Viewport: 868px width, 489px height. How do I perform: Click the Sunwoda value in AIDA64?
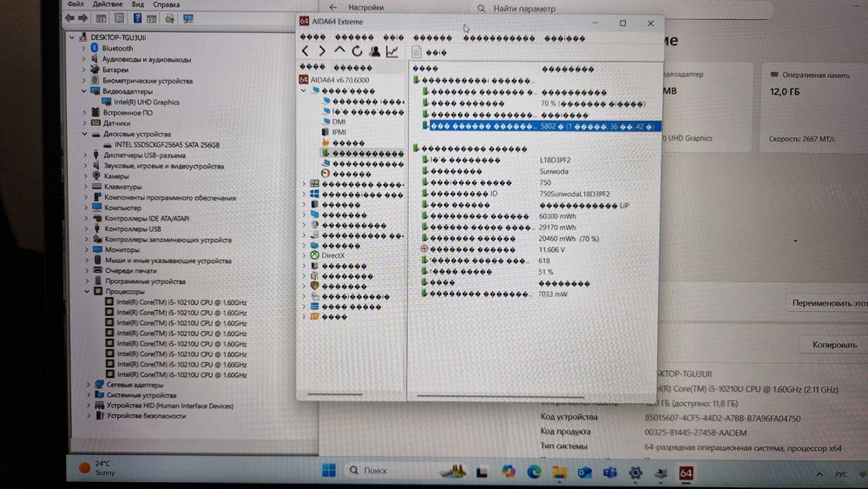pos(554,171)
